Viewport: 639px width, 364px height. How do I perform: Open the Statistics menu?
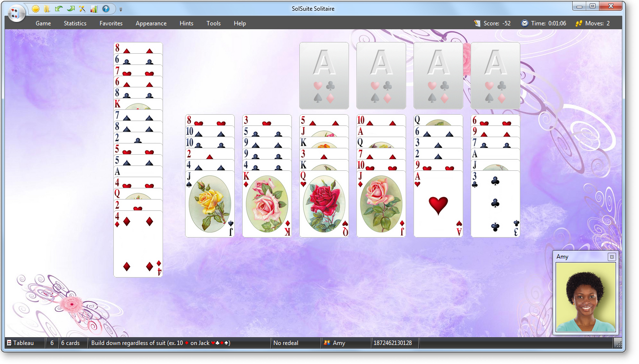tap(75, 23)
